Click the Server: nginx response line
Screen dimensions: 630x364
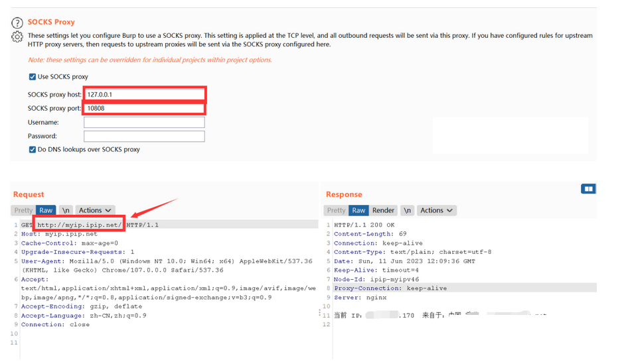pos(360,298)
